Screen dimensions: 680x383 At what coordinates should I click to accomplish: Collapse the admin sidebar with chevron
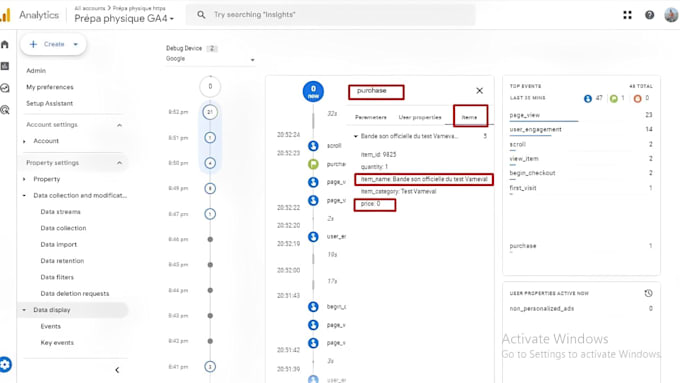[x=117, y=370]
